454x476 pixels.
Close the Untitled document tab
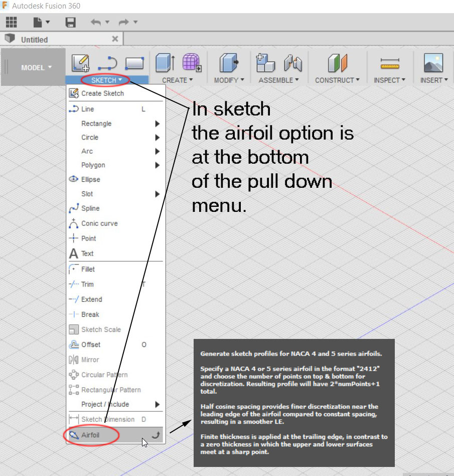115,39
